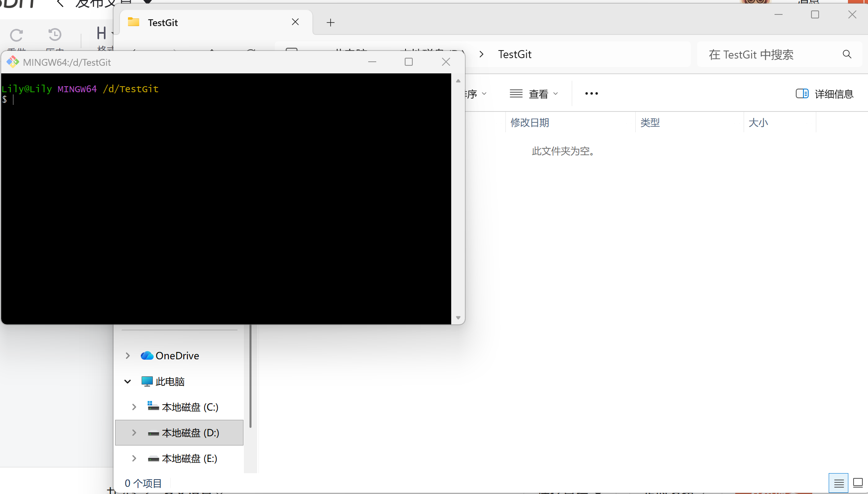Switch to large thumbnails view icon

(858, 483)
